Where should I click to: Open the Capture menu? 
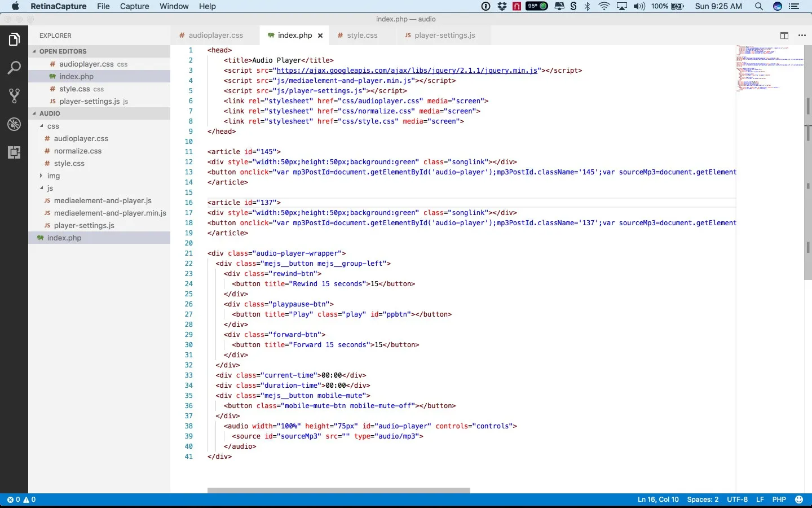click(x=134, y=6)
